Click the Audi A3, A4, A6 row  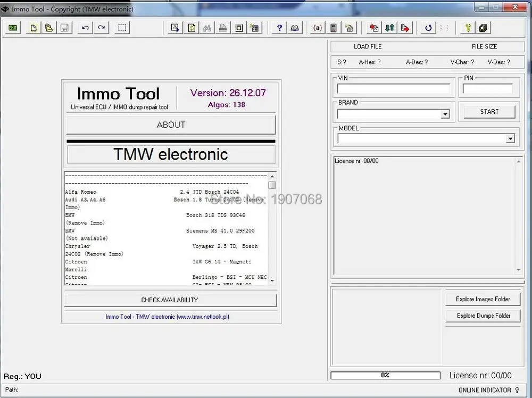164,200
